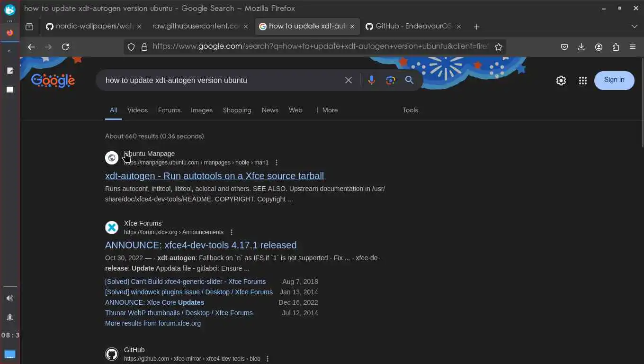Open the Firefox account icon

599,47
